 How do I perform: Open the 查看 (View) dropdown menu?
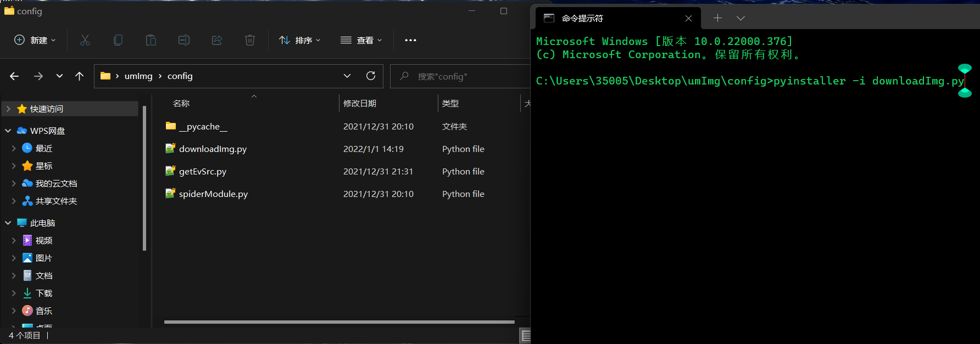(x=361, y=40)
